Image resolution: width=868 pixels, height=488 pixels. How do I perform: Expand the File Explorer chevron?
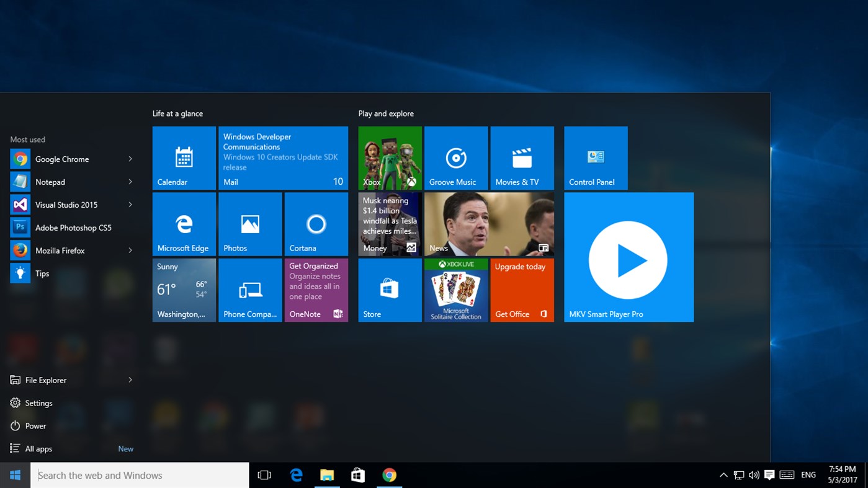pyautogui.click(x=131, y=379)
